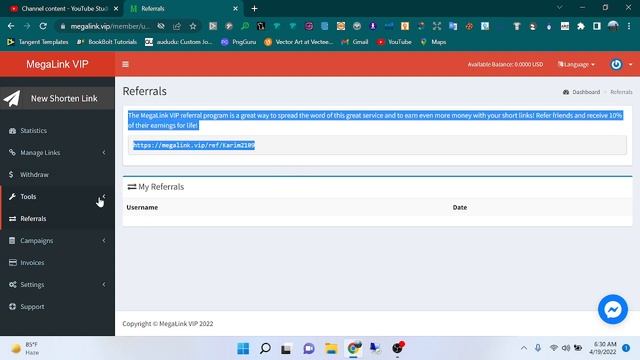Open the Maps bookmark
The width and height of the screenshot is (640, 360).
[433, 42]
